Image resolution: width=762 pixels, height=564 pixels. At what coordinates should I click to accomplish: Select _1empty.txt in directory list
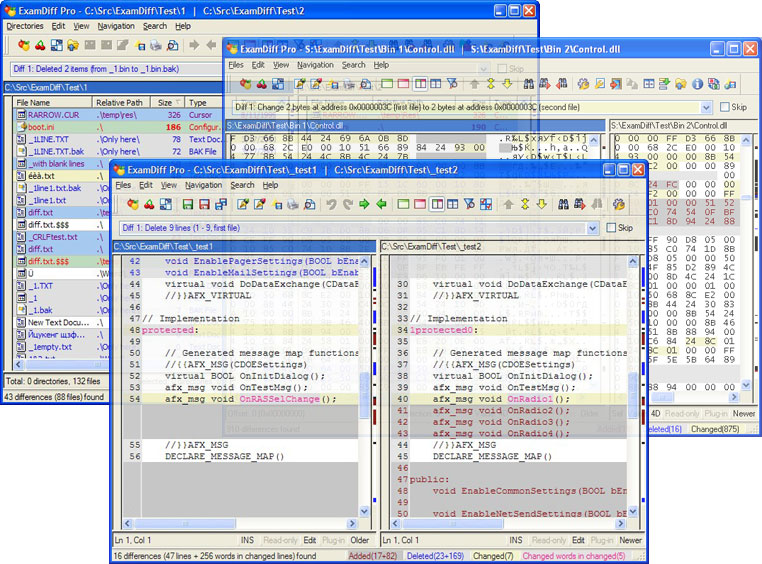(x=63, y=347)
